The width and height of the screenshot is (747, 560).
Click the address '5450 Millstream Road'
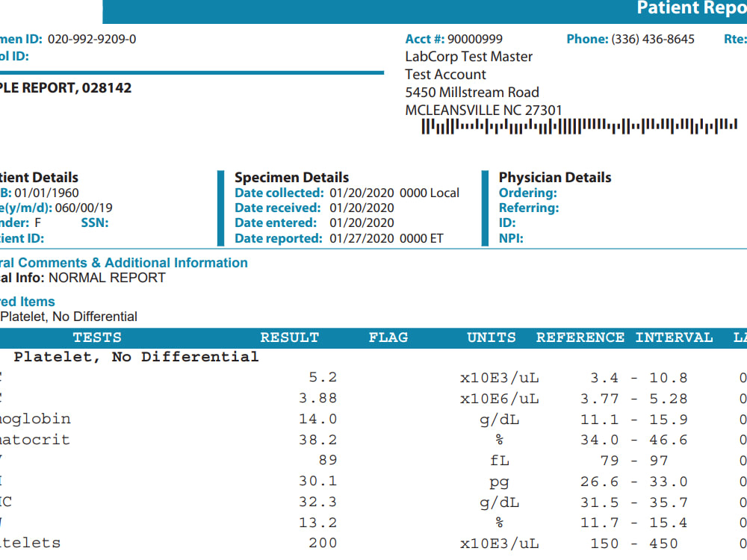[x=472, y=93]
